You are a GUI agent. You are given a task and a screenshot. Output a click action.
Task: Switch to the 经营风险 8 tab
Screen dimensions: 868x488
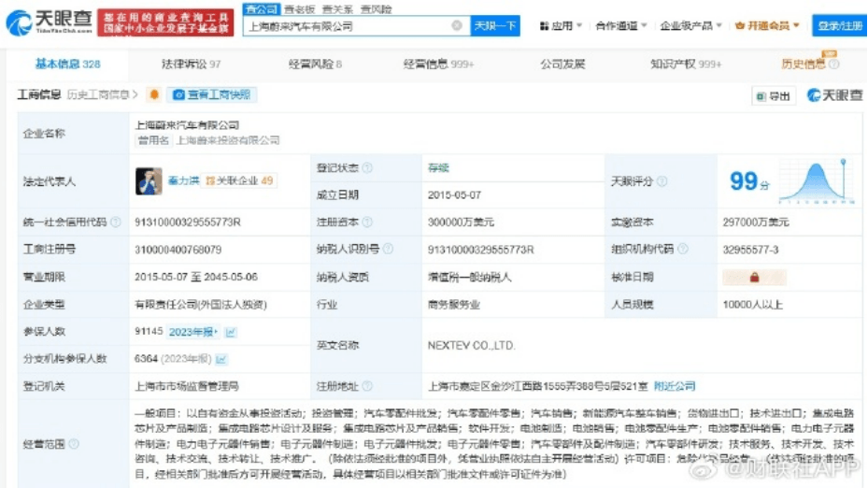(x=315, y=65)
